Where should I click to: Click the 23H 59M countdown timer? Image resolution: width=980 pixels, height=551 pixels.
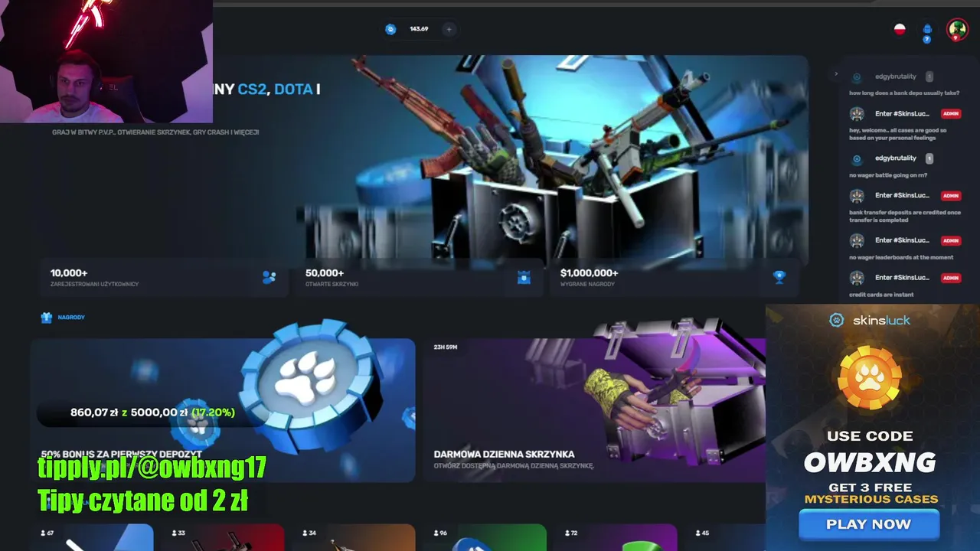[x=446, y=347]
